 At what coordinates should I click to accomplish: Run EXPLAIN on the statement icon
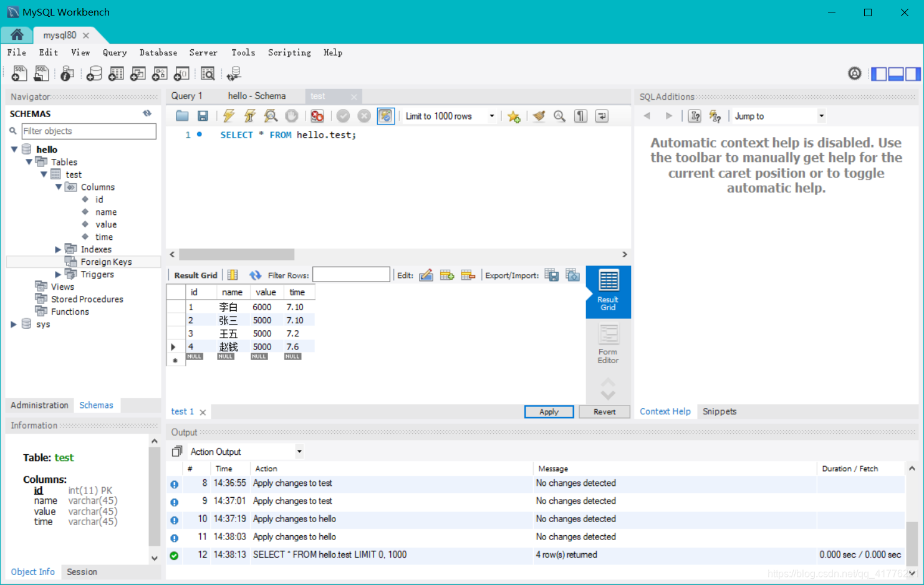pos(271,116)
